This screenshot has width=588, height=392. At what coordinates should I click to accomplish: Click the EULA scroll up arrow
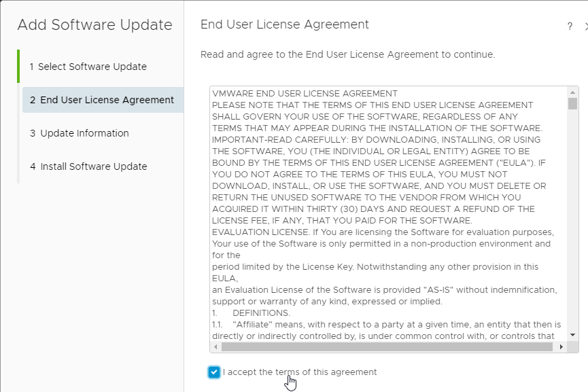[572, 92]
